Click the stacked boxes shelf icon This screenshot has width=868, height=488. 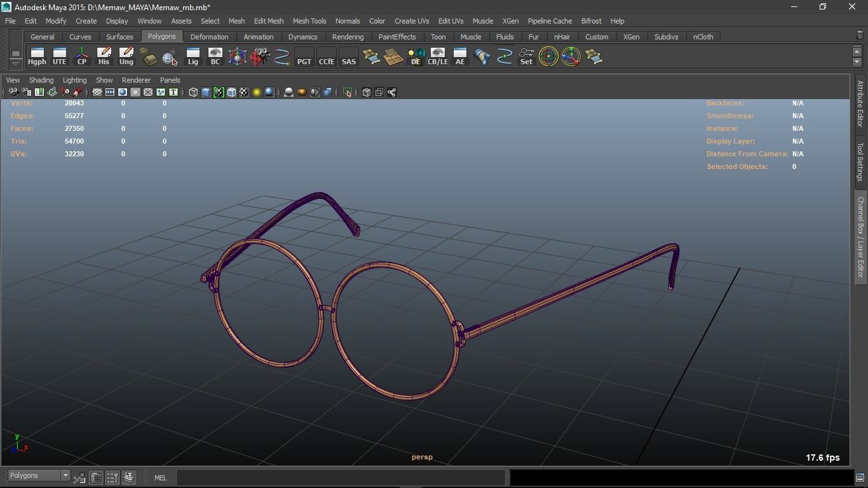coord(148,57)
